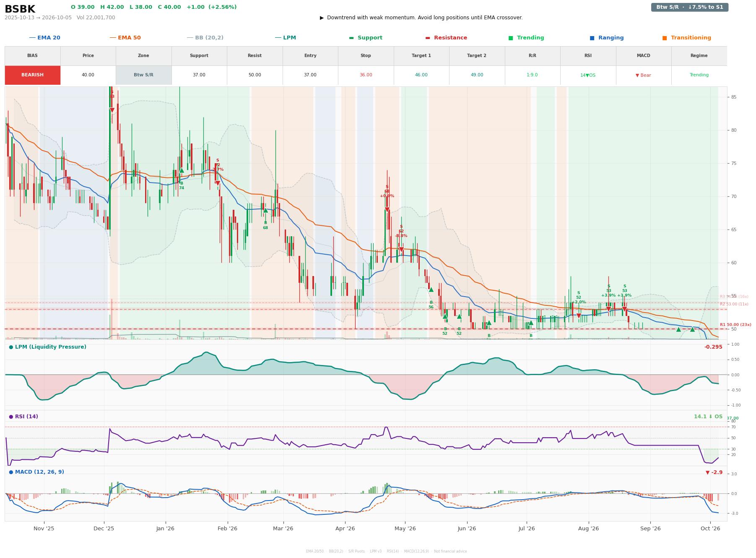756x558 pixels.
Task: Toggle the EMA 20 legend entry
Action: click(44, 38)
